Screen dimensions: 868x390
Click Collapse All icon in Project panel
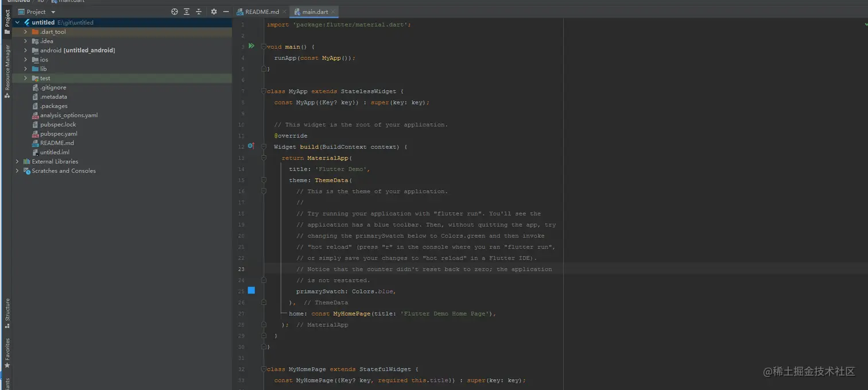(x=199, y=11)
